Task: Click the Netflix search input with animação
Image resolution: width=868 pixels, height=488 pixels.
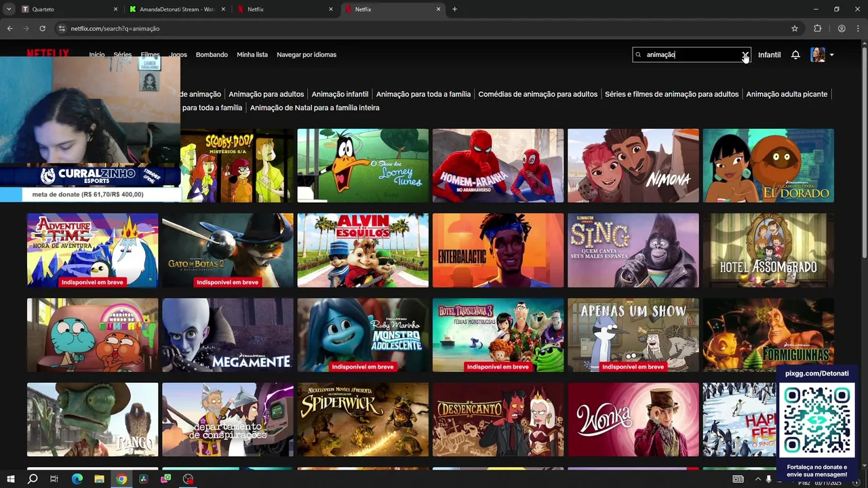Action: 690,55
